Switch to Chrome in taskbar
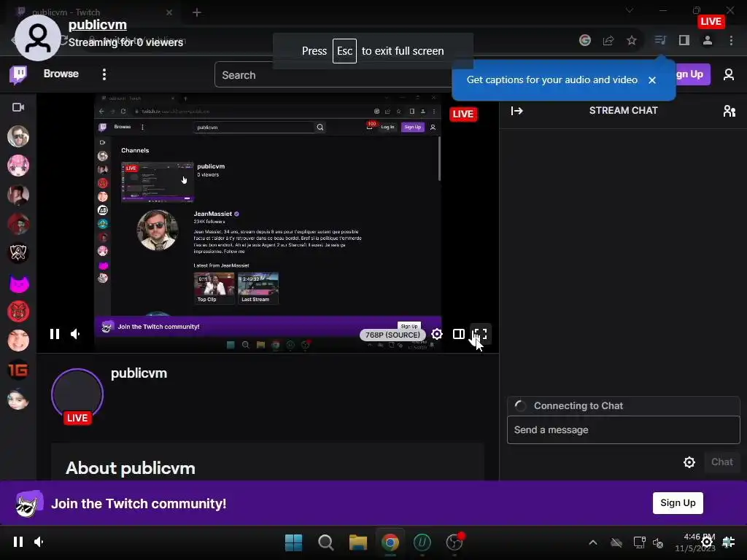 click(390, 542)
